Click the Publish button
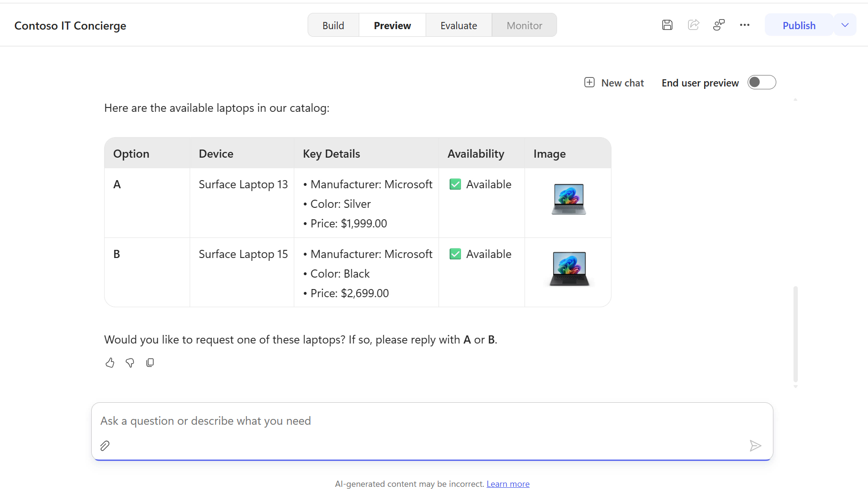Screen dimensions: 868x494 (x=799, y=25)
